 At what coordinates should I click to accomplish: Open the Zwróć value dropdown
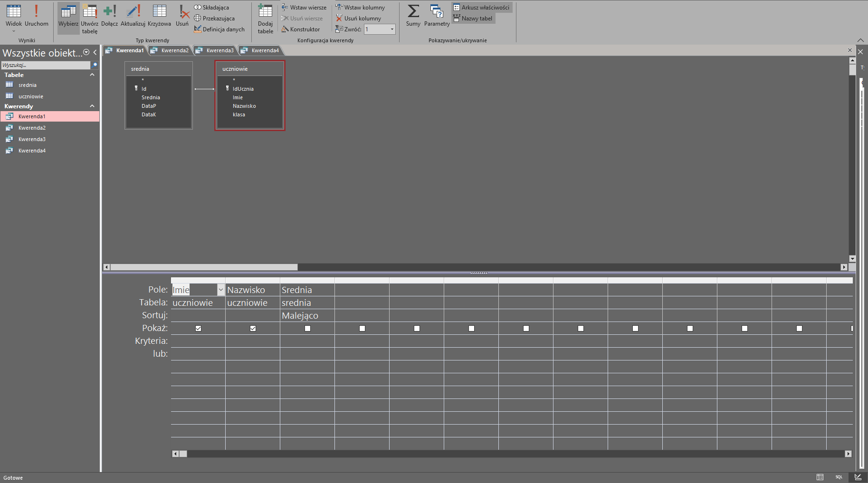392,29
